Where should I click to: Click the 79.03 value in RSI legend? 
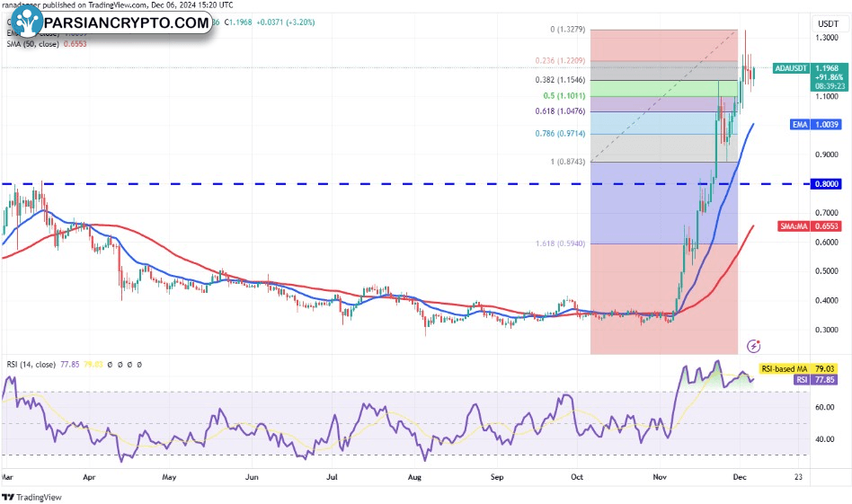pyautogui.click(x=93, y=365)
